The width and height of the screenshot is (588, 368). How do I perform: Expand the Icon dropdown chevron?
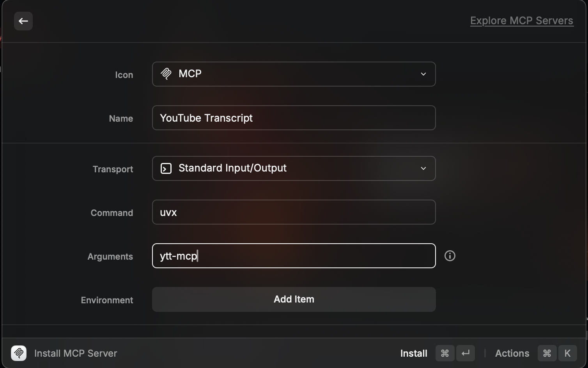423,74
